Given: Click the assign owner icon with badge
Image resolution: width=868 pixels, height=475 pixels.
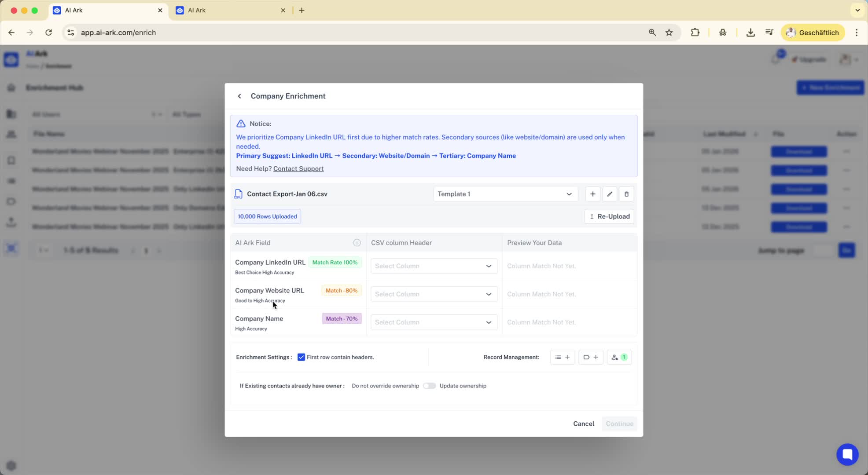Looking at the screenshot, I should (619, 357).
